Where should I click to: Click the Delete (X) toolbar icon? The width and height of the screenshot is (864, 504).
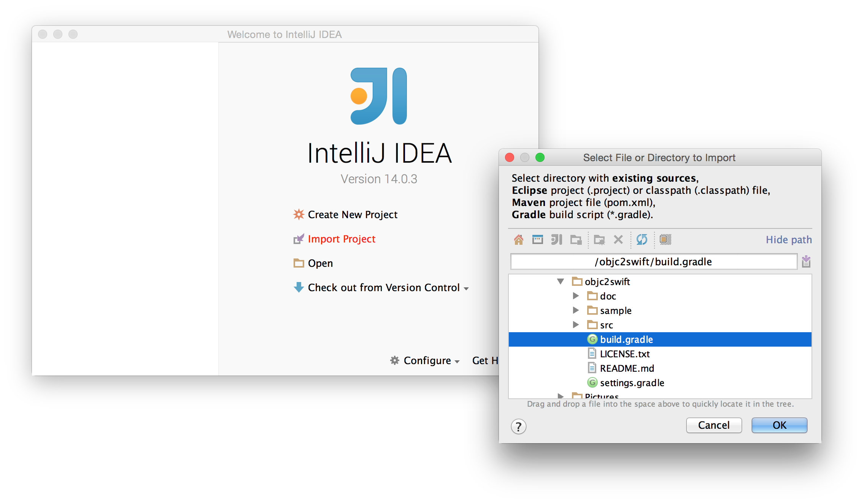point(618,239)
